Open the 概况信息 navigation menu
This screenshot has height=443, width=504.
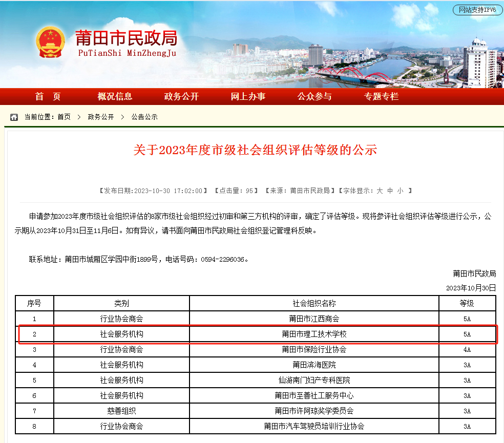point(115,96)
